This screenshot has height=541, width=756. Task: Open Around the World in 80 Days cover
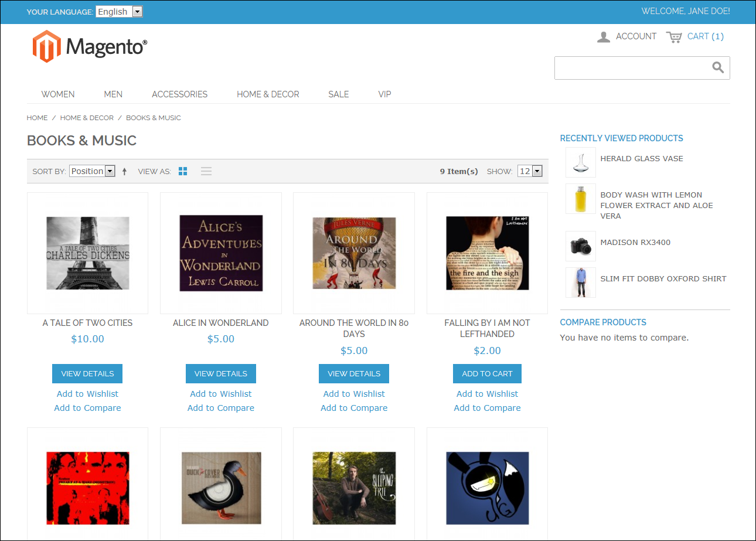coord(354,253)
